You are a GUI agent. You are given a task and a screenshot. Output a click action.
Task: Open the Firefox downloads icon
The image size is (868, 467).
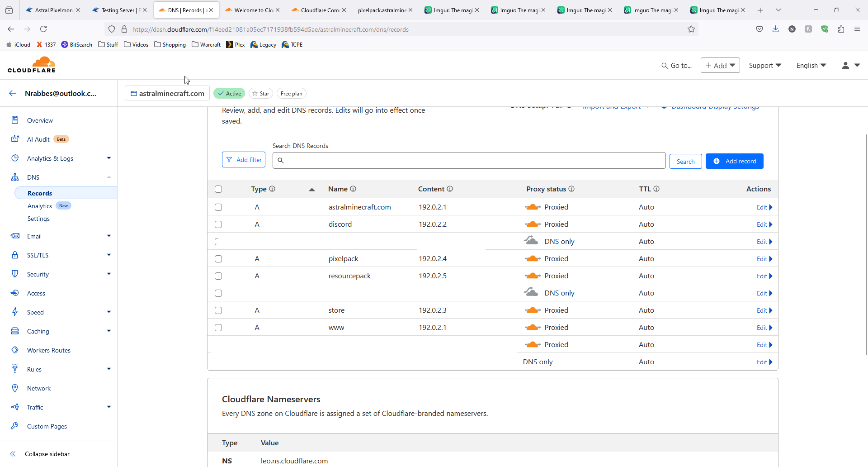pos(776,29)
